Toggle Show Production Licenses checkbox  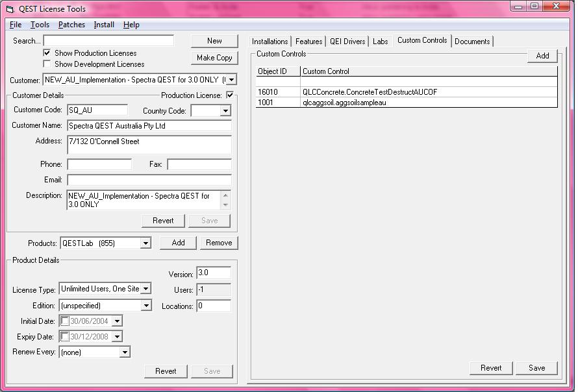point(47,53)
